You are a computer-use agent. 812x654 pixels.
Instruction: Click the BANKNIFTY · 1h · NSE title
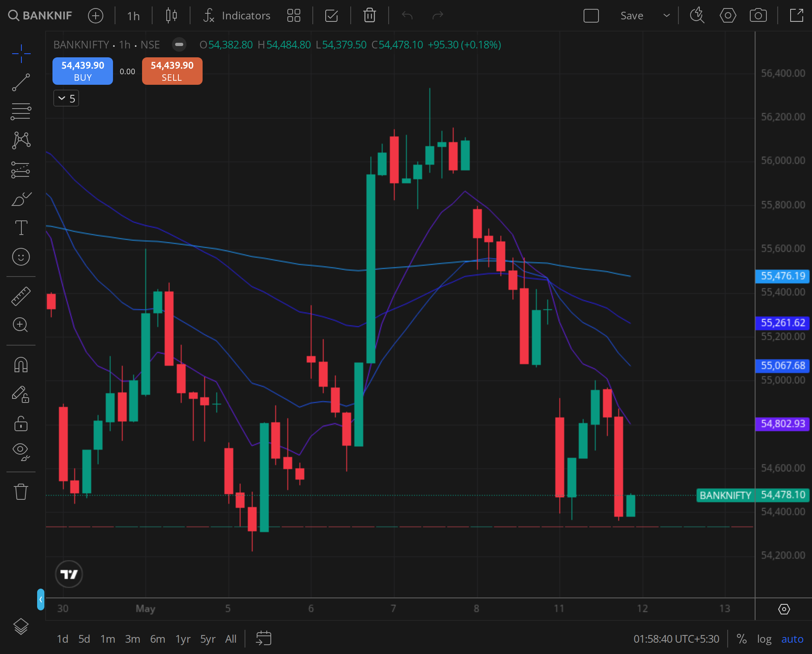click(x=107, y=44)
